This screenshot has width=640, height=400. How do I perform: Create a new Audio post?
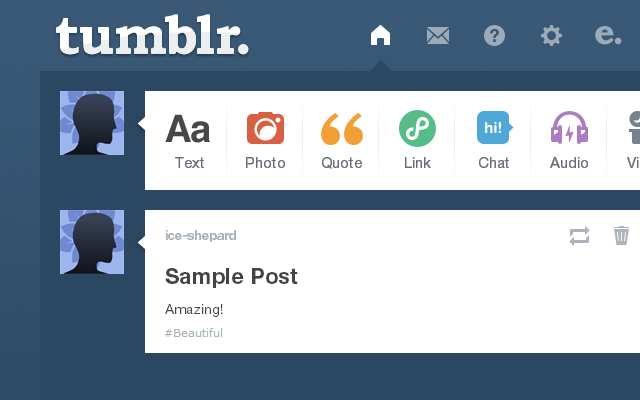pos(569,140)
